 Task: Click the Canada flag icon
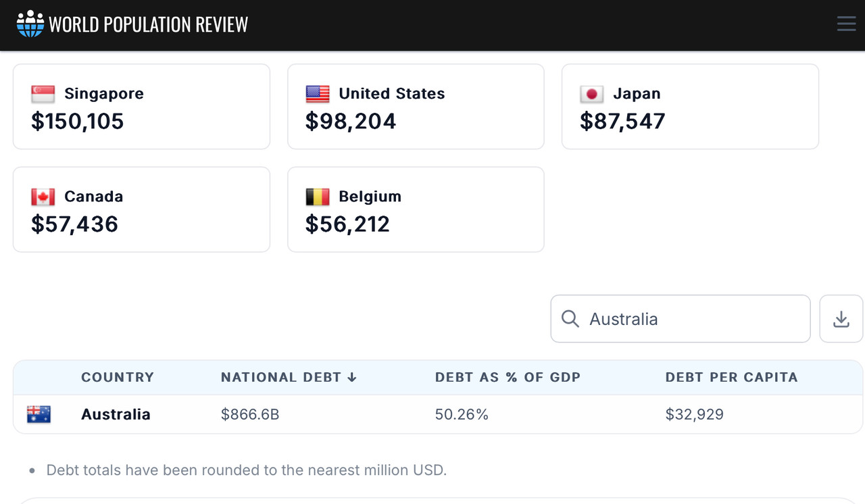click(43, 197)
